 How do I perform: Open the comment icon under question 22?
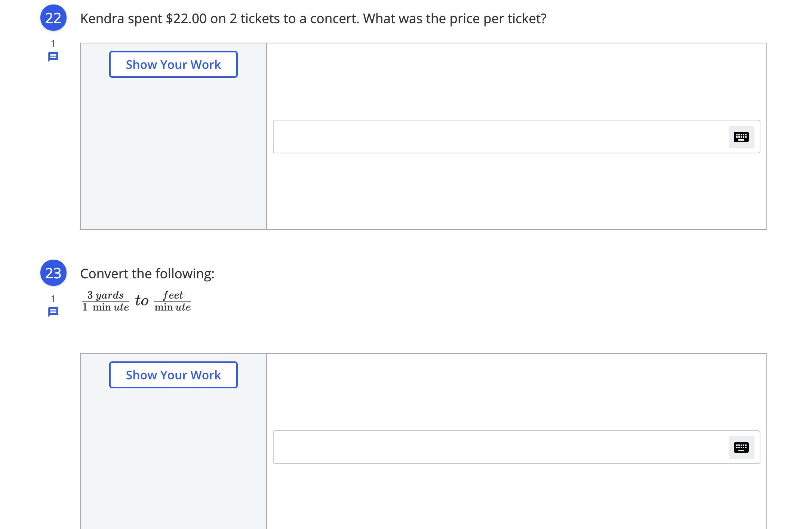tap(53, 57)
